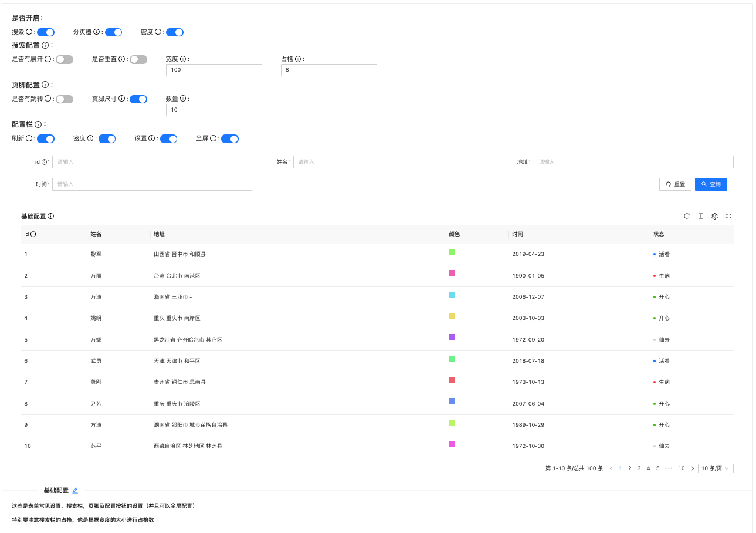This screenshot has width=756, height=533.
Task: Click the 姓名 search input field
Action: pos(393,162)
